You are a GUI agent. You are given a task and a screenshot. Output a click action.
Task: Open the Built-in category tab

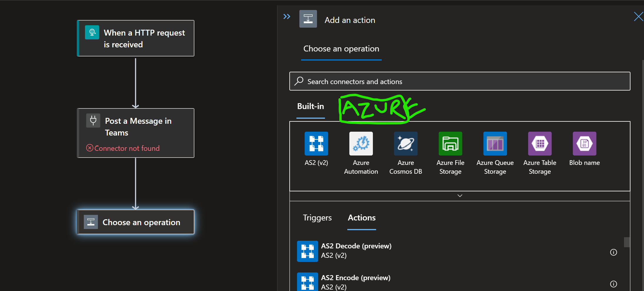[x=311, y=106]
